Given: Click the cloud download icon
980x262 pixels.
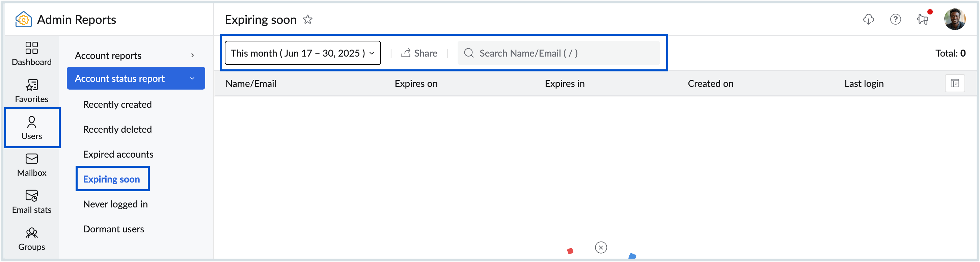Looking at the screenshot, I should click(868, 20).
